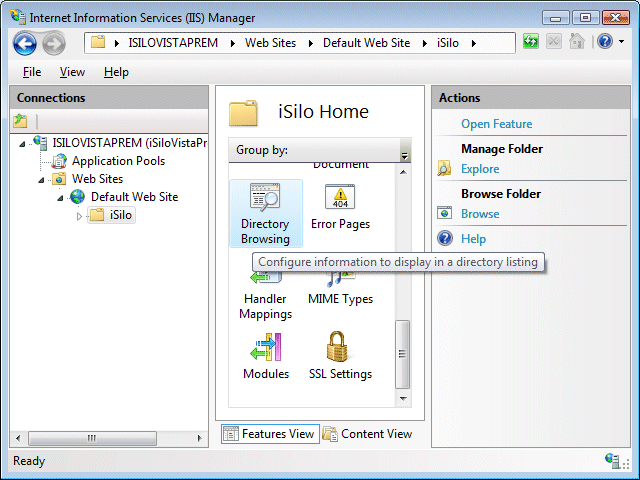
Task: Switch to Content View tab
Action: 367,434
